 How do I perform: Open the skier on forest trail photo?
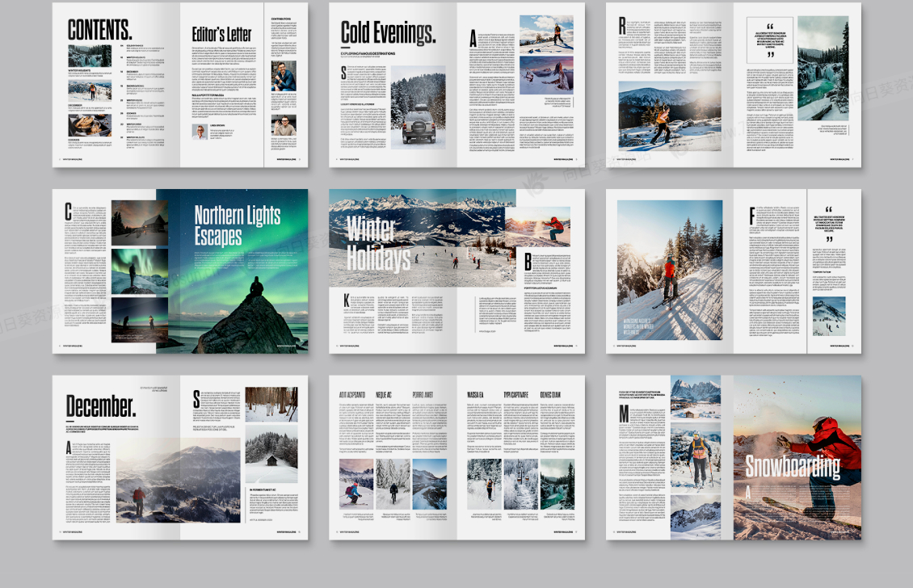670,270
